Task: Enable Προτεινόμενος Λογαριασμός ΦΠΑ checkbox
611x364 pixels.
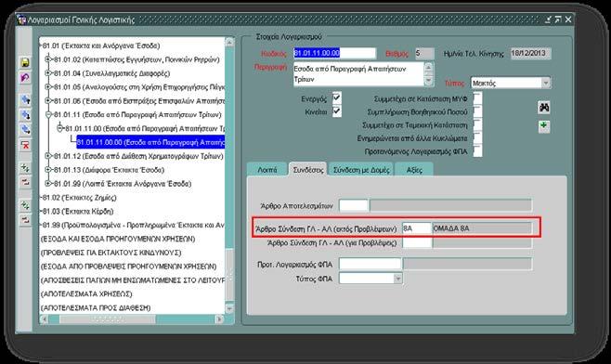Action: point(477,151)
